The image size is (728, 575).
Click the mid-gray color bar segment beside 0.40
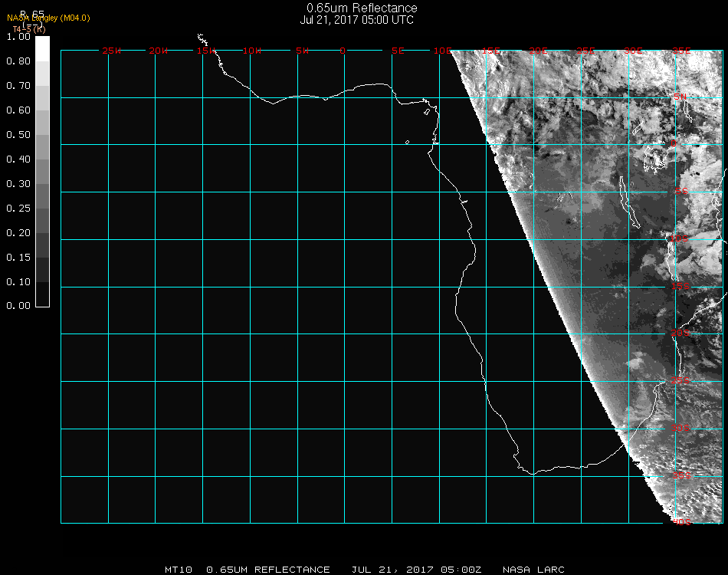tap(42, 172)
